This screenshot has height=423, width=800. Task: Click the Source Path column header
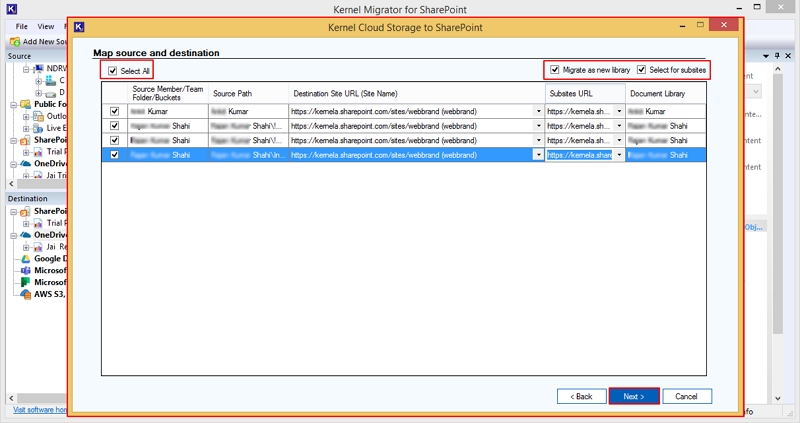(248, 93)
